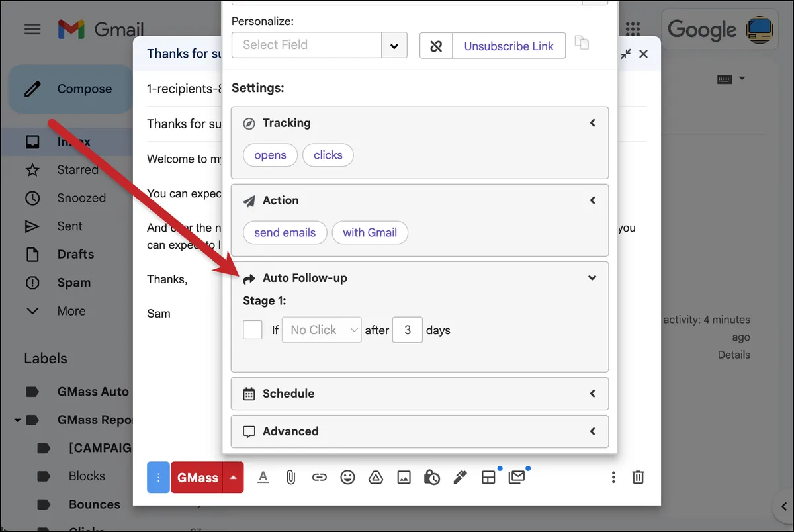Close the compose window
794x532 pixels.
click(644, 54)
